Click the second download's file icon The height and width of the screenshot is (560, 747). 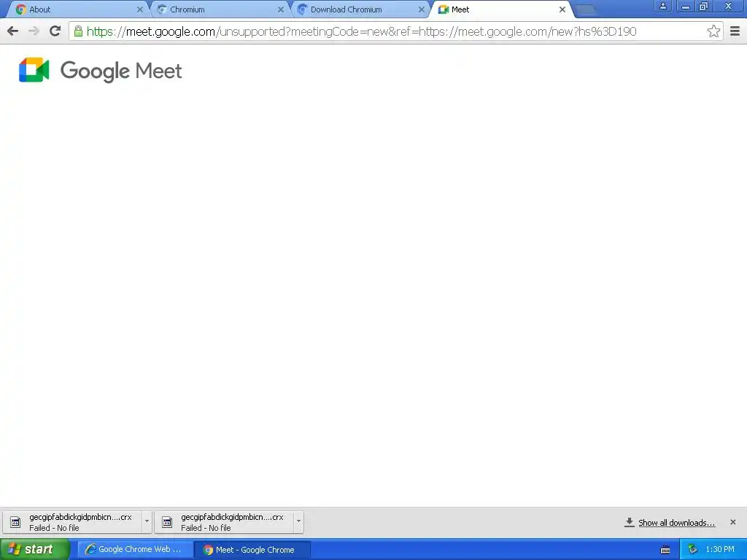pyautogui.click(x=167, y=522)
